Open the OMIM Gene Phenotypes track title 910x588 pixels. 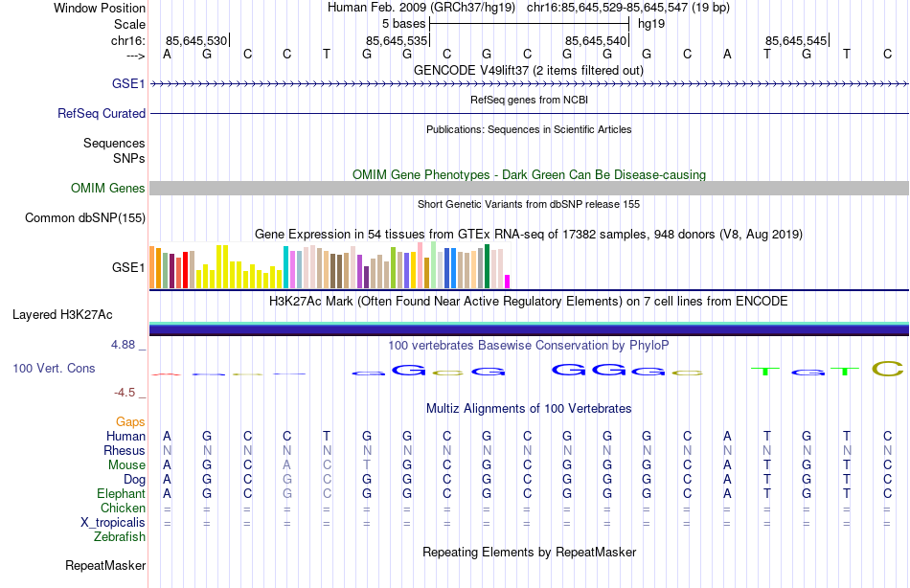click(x=529, y=174)
